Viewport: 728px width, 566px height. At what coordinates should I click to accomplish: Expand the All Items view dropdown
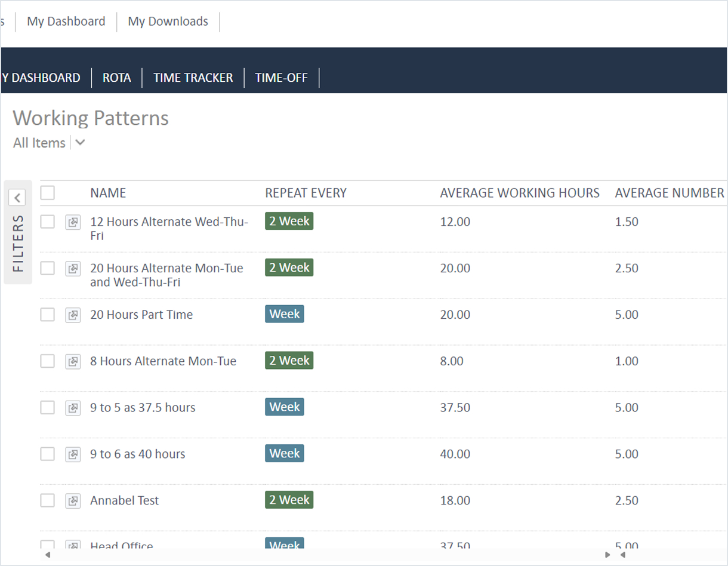pos(80,143)
